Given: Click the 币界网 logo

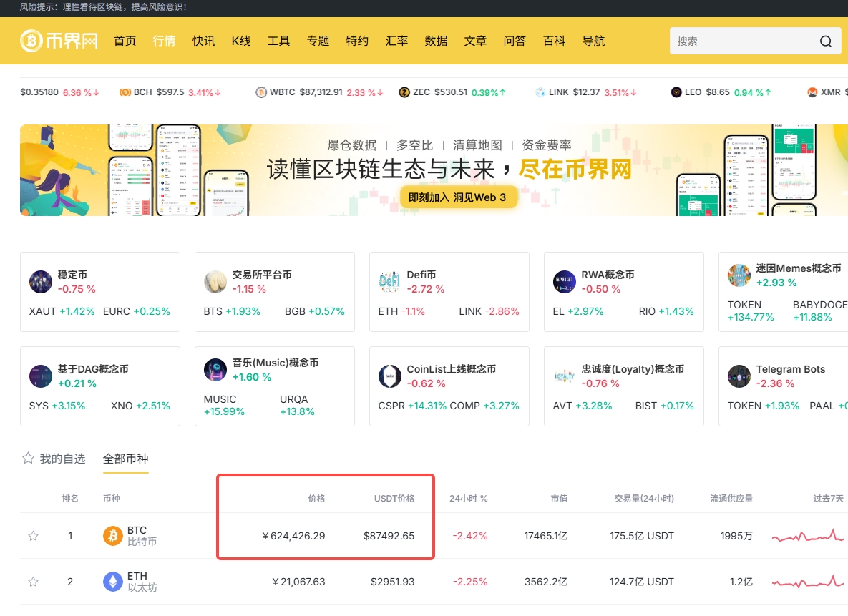Looking at the screenshot, I should click(x=59, y=41).
